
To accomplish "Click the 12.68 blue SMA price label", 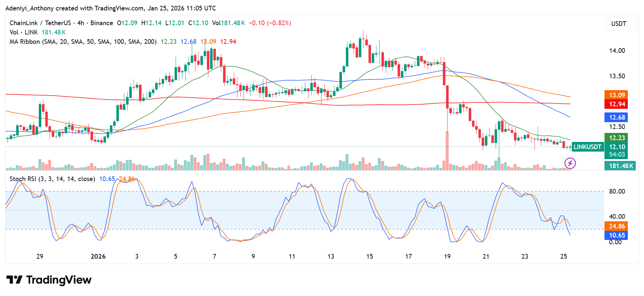I will [617, 117].
